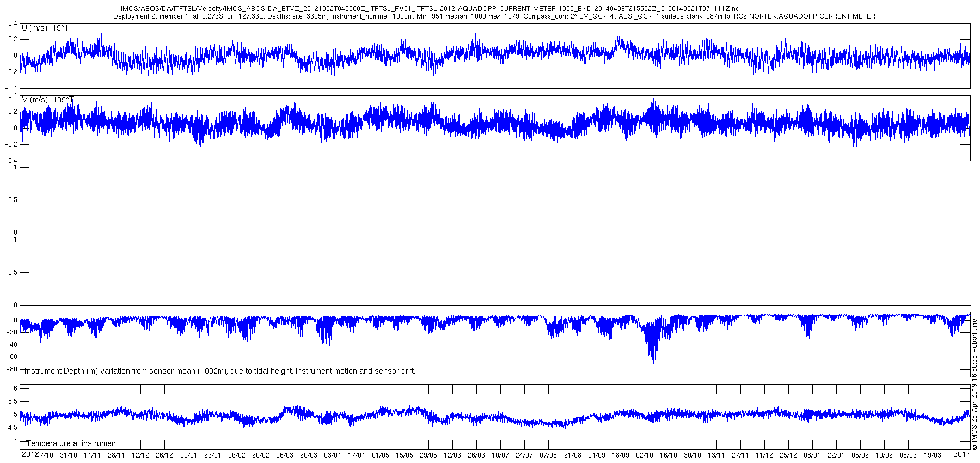The image size is (980, 463).
Task: Click the '26/06' date tick label
Action: click(476, 455)
